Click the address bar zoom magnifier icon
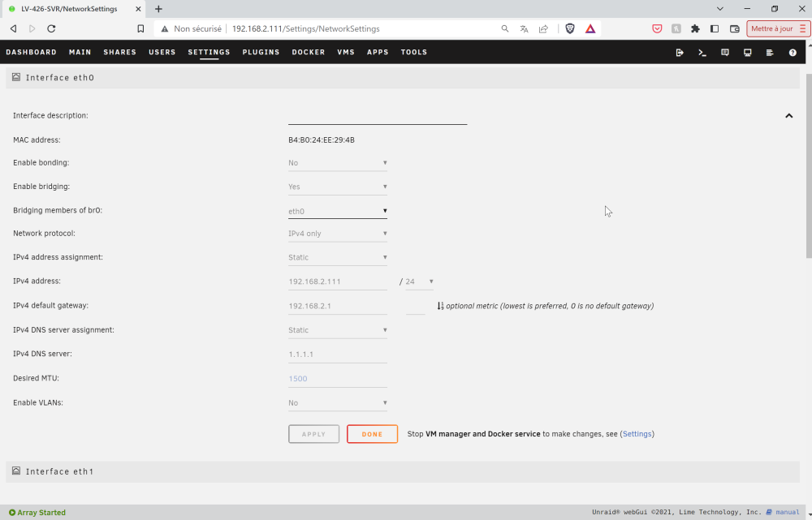 [505, 28]
